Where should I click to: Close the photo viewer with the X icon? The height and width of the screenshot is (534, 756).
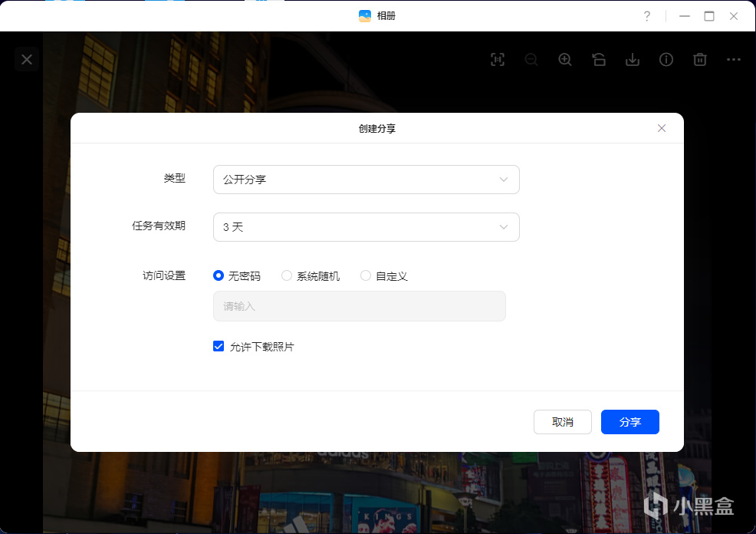[27, 59]
